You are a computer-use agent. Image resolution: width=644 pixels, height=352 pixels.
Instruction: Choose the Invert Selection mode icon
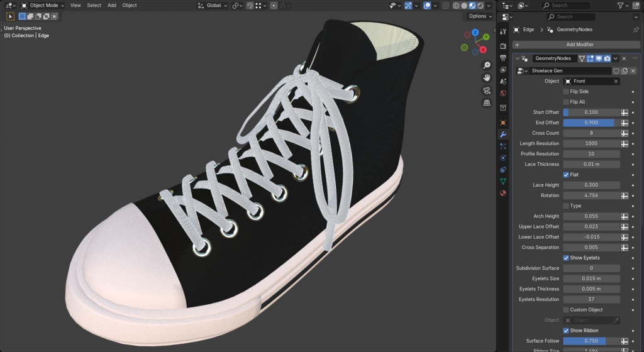click(46, 16)
